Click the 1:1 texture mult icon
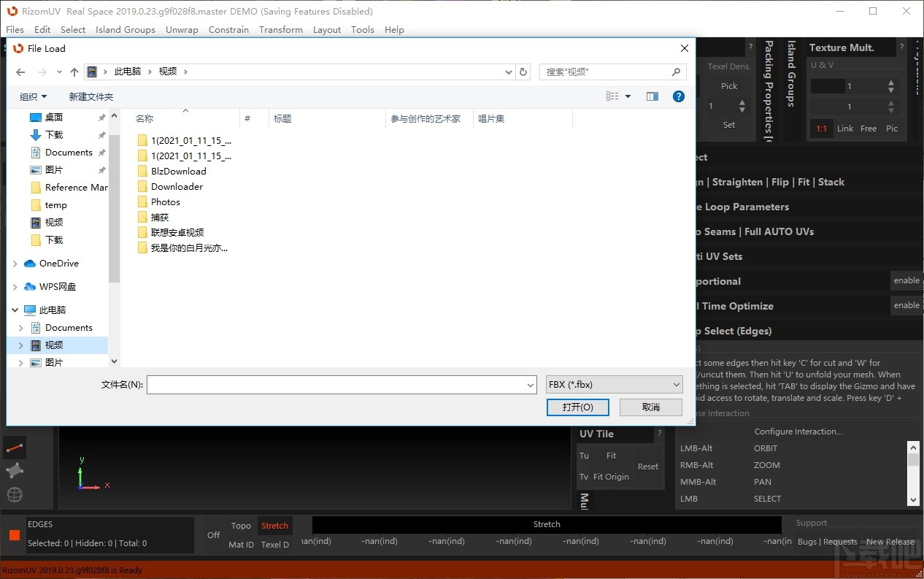This screenshot has height=579, width=924. pos(821,128)
